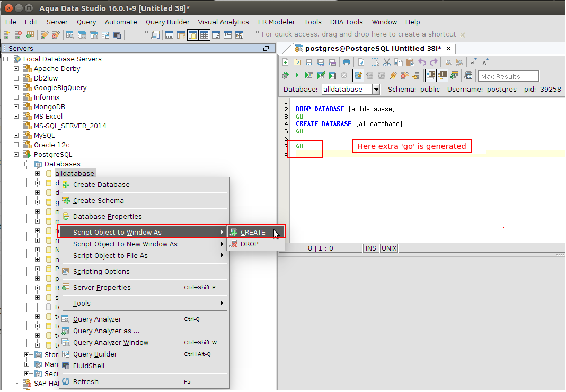Select Database Properties from context menu

tap(144, 217)
